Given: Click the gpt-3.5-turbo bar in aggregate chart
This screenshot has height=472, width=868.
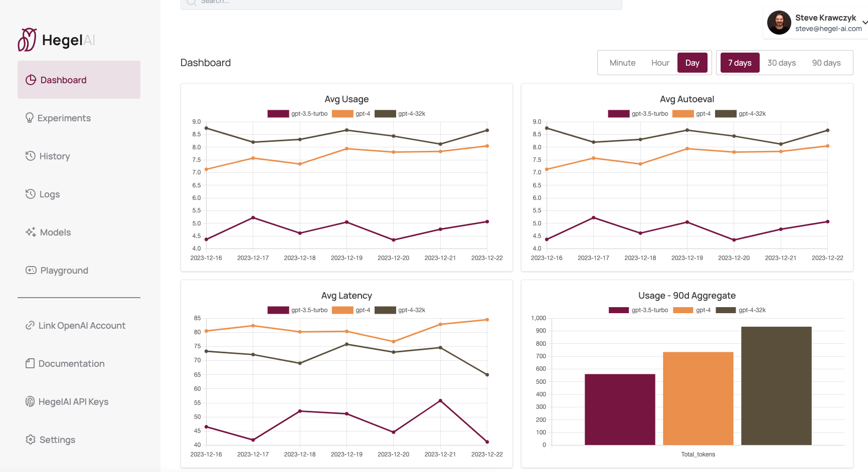Looking at the screenshot, I should (620, 409).
